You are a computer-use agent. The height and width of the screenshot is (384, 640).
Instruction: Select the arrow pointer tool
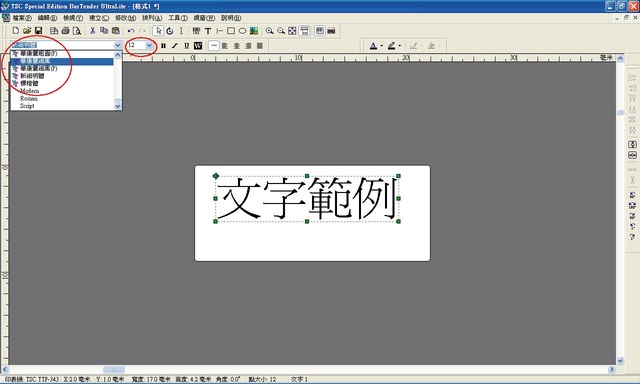pyautogui.click(x=158, y=31)
